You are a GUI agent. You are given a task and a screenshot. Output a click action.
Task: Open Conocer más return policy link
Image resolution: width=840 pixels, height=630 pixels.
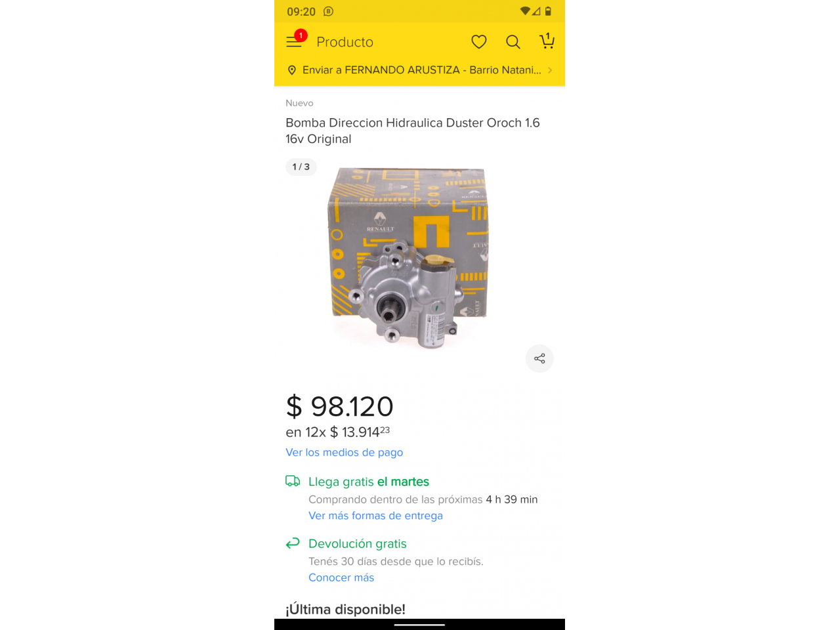pos(341,577)
